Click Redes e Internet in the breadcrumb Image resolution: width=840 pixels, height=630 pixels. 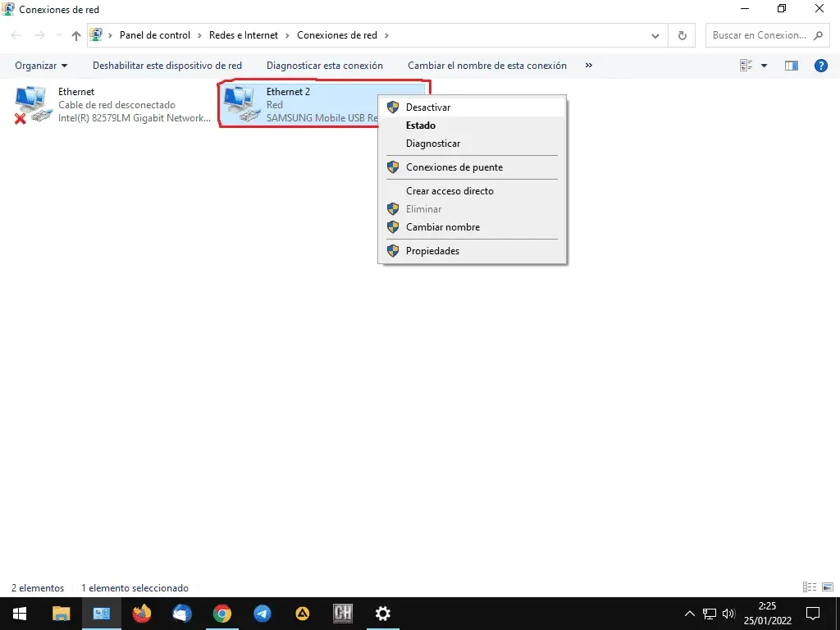point(243,35)
